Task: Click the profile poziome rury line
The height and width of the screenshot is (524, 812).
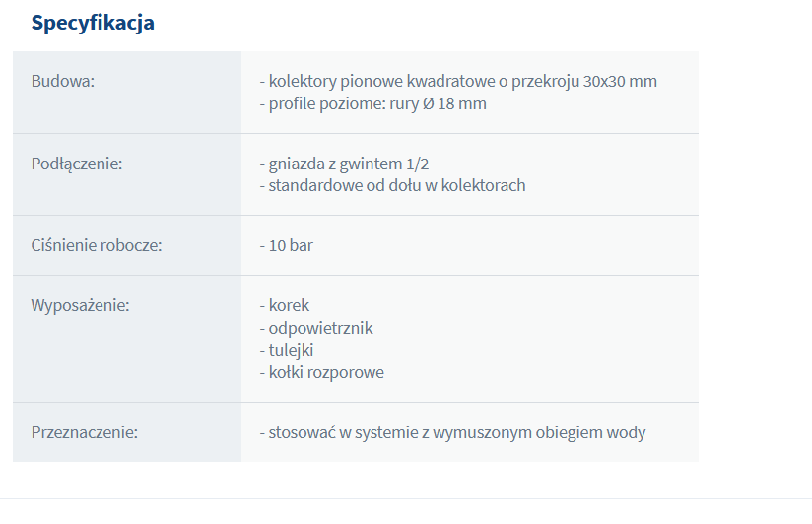Action: tap(372, 103)
